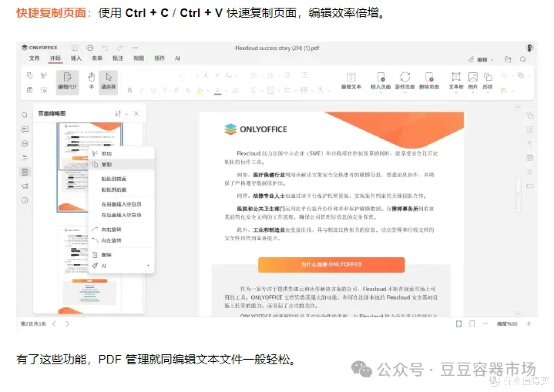The height and width of the screenshot is (392, 554).
Task: Click the Paste clipboard icon in ribbon
Action: tap(30, 90)
